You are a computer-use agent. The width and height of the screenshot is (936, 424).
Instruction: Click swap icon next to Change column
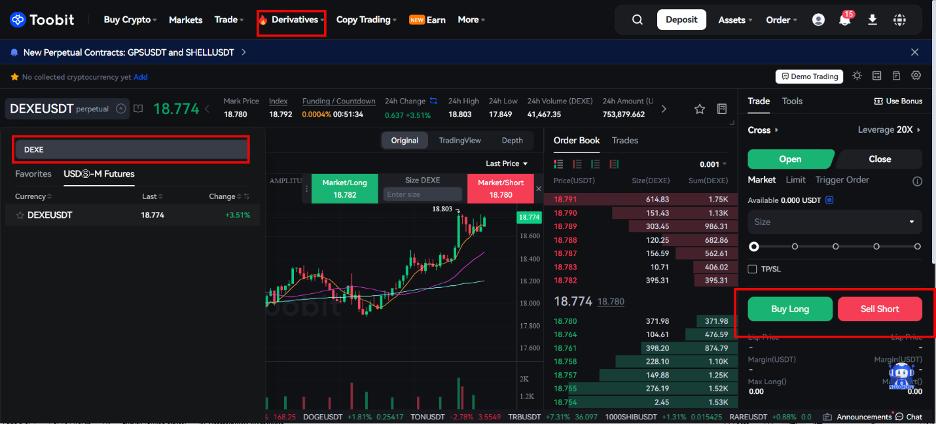point(247,196)
